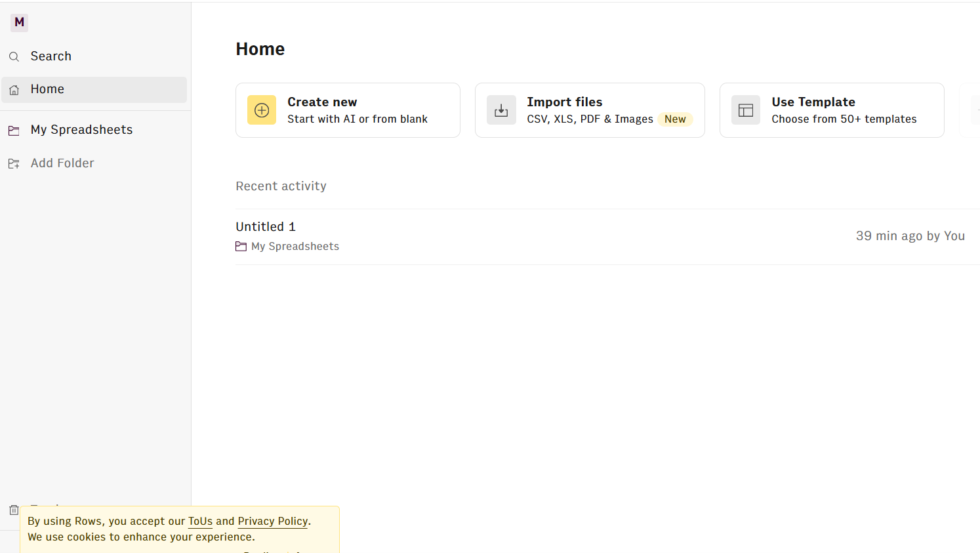Choose Add Folder in the sidebar

click(x=62, y=163)
